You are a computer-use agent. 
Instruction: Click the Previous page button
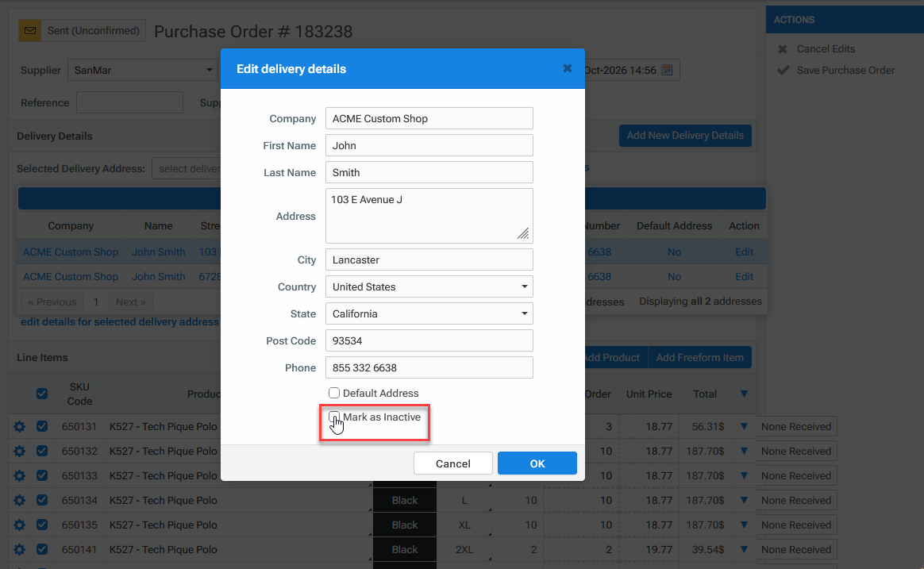(52, 302)
